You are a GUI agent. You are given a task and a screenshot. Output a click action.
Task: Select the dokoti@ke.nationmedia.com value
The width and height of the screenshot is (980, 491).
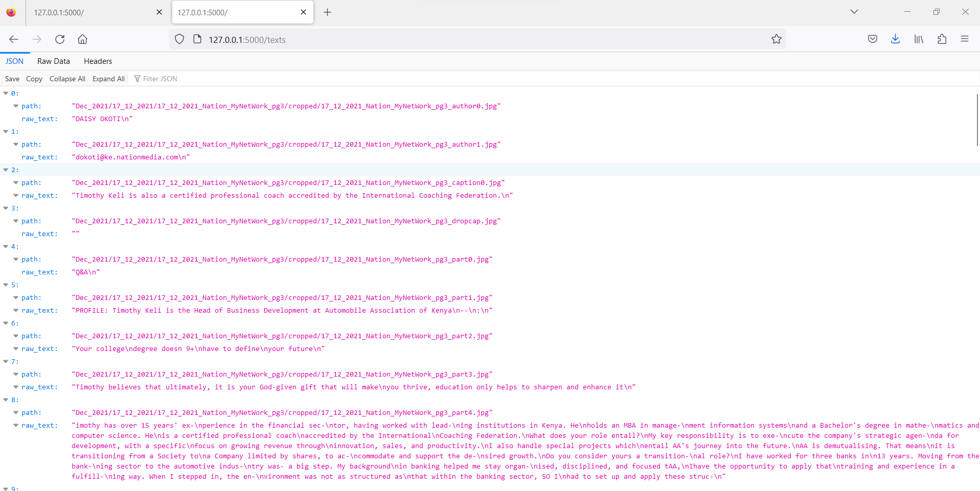(x=131, y=157)
